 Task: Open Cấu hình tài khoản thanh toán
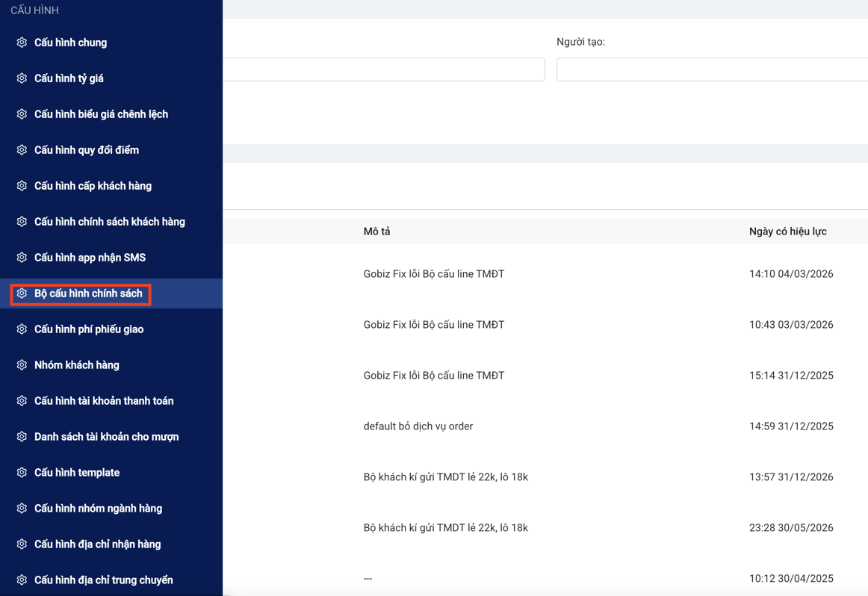click(x=104, y=401)
